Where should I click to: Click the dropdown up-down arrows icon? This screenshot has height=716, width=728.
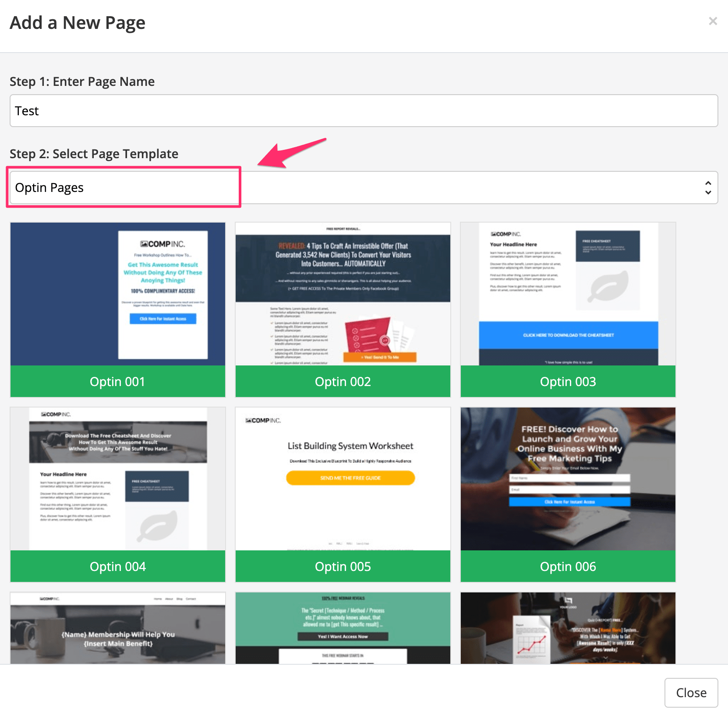(708, 188)
